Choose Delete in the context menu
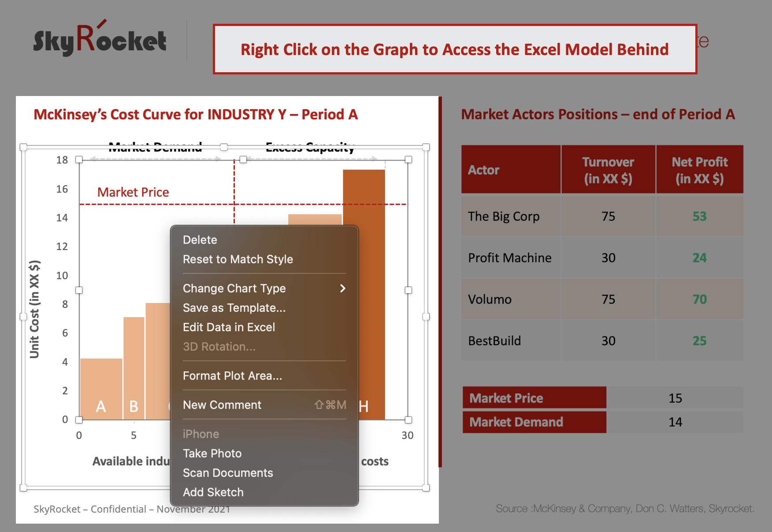772x532 pixels. click(x=264, y=240)
